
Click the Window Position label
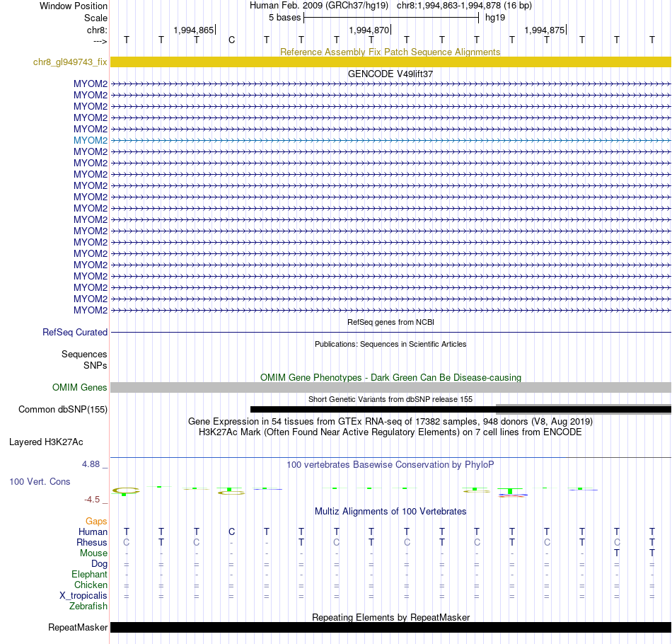74,6
